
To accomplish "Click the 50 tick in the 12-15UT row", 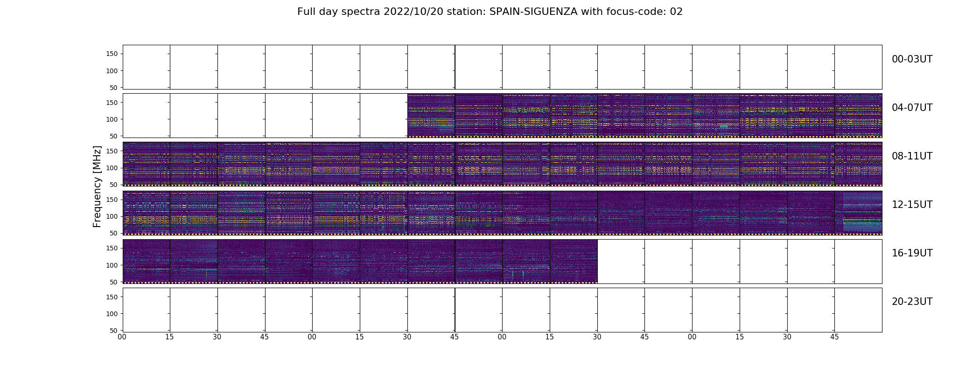I will (114, 233).
